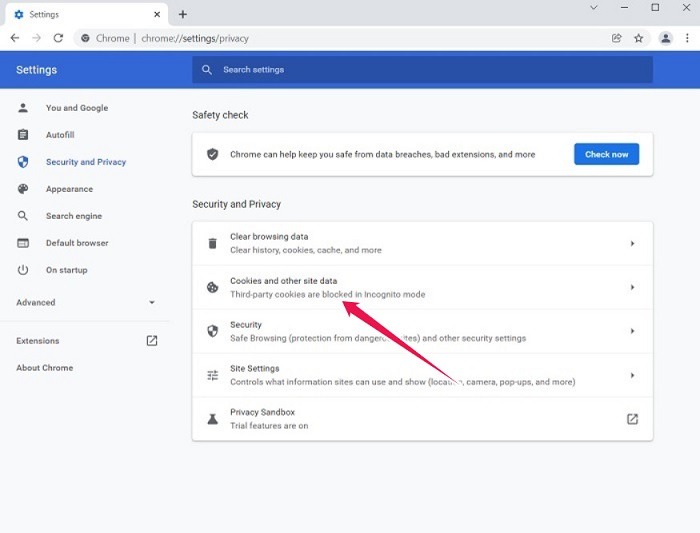This screenshot has height=533, width=700.
Task: Click the You and Google person icon
Action: [23, 108]
